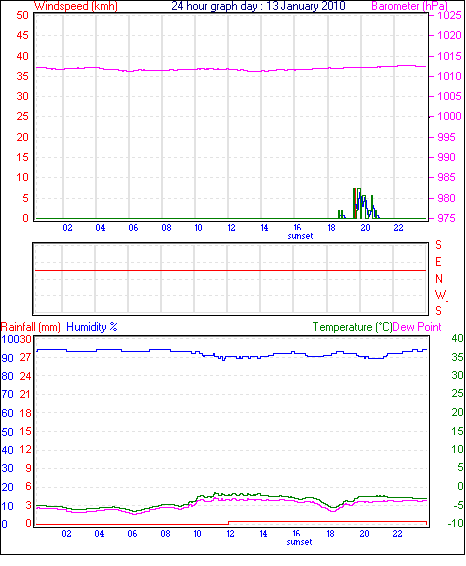
Task: Click hour label 14 below the humidity graph
Action: pyautogui.click(x=264, y=534)
